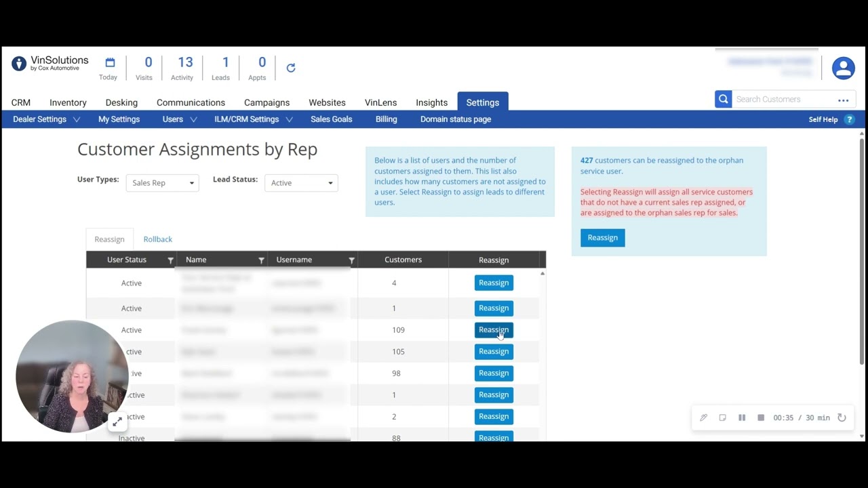Click the VinSolutions logo
Viewport: 868px width, 488px height.
(50, 64)
